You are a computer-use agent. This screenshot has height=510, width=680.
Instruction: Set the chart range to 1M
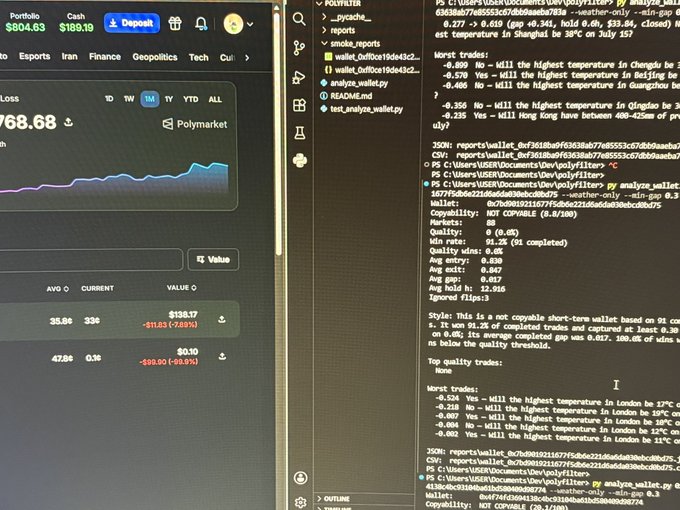150,99
